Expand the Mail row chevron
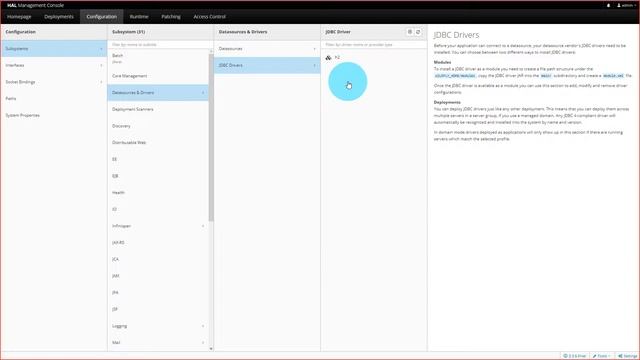Image resolution: width=640 pixels, height=360 pixels. click(203, 343)
